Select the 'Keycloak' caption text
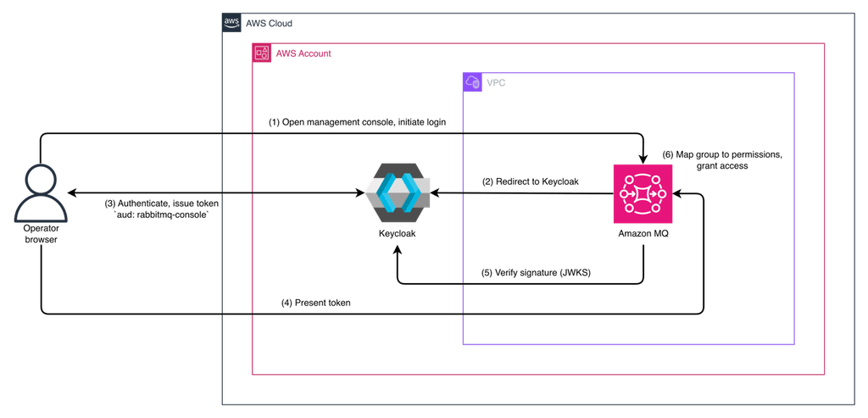The image size is (868, 418). click(398, 234)
